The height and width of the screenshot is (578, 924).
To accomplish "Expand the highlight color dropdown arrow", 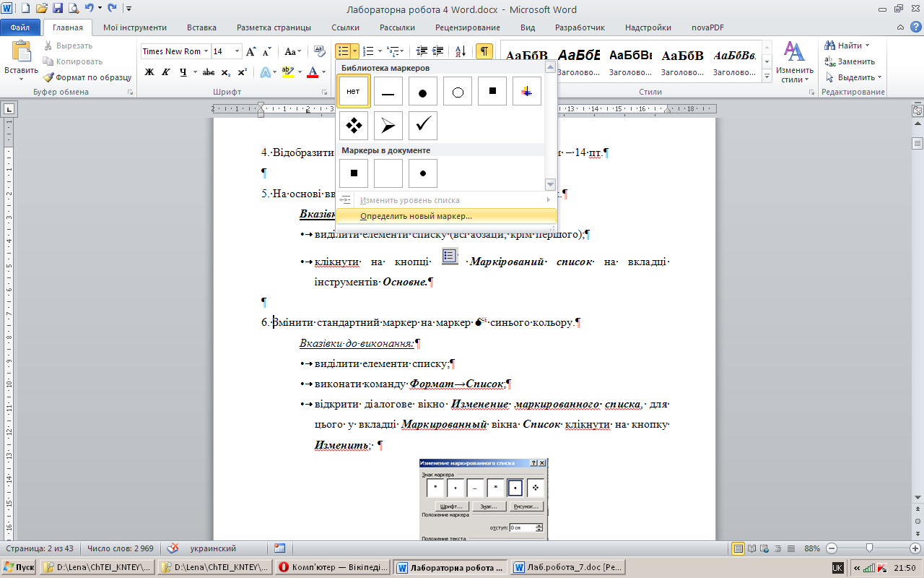I will click(299, 72).
